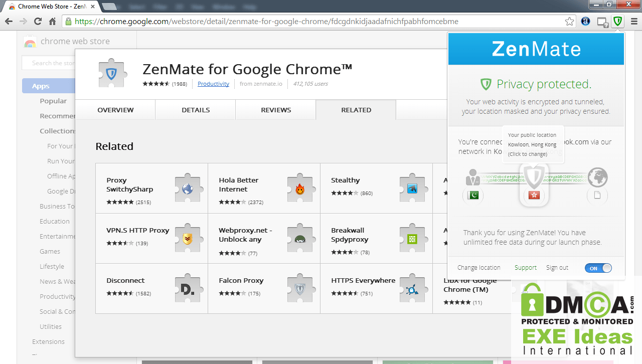Click the Search the store field
Viewport: 642px width, 364px height.
(48, 63)
